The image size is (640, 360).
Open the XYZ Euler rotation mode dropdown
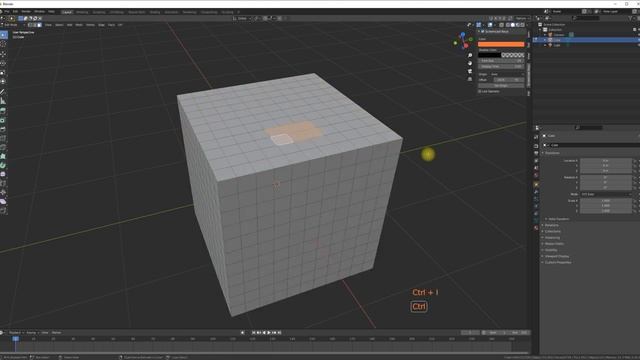pos(606,194)
